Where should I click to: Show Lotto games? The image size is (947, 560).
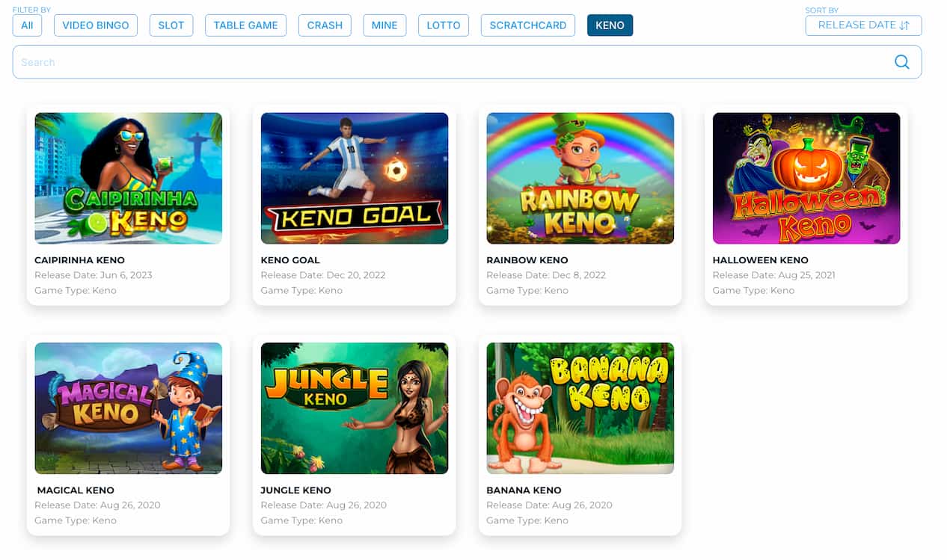coord(444,25)
